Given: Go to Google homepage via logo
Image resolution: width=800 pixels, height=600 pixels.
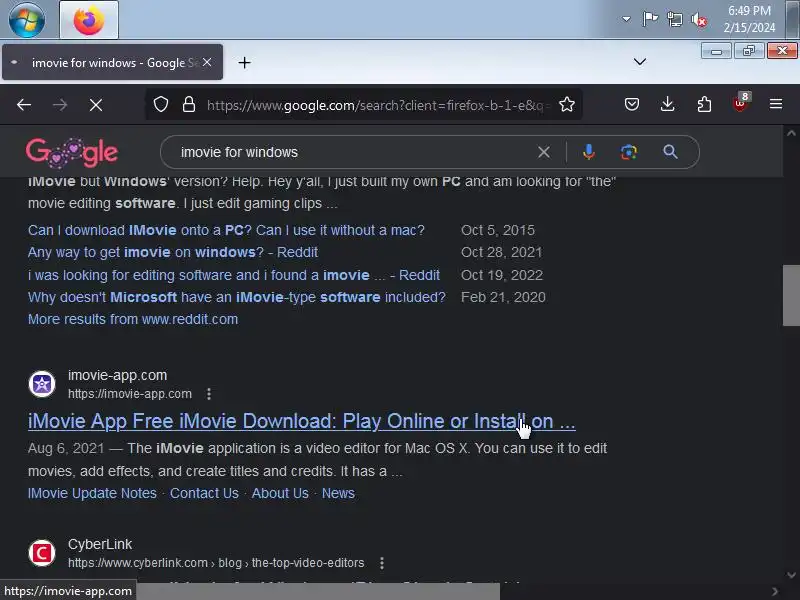Looking at the screenshot, I should click(x=72, y=152).
